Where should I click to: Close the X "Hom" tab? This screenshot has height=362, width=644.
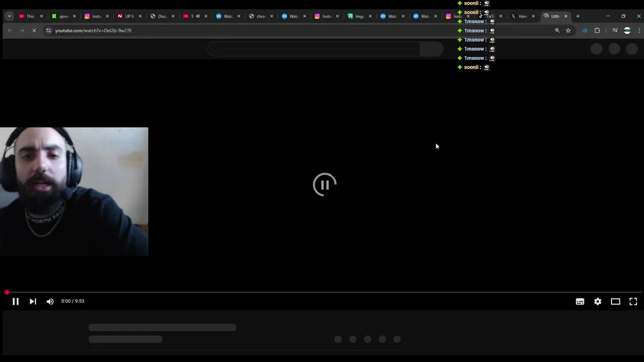[533, 16]
